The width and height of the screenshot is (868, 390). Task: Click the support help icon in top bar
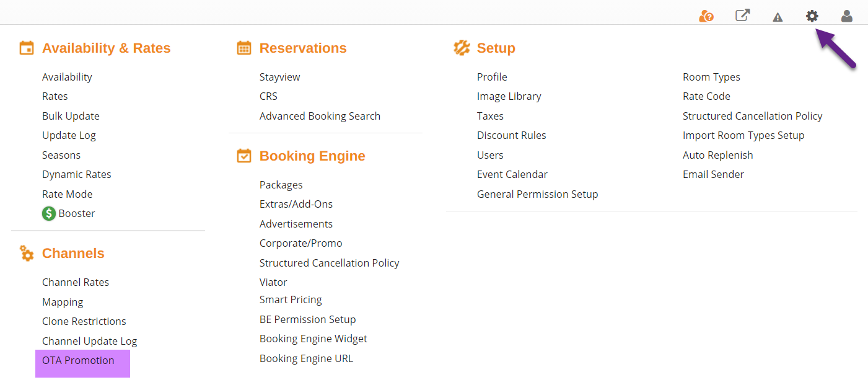click(706, 16)
